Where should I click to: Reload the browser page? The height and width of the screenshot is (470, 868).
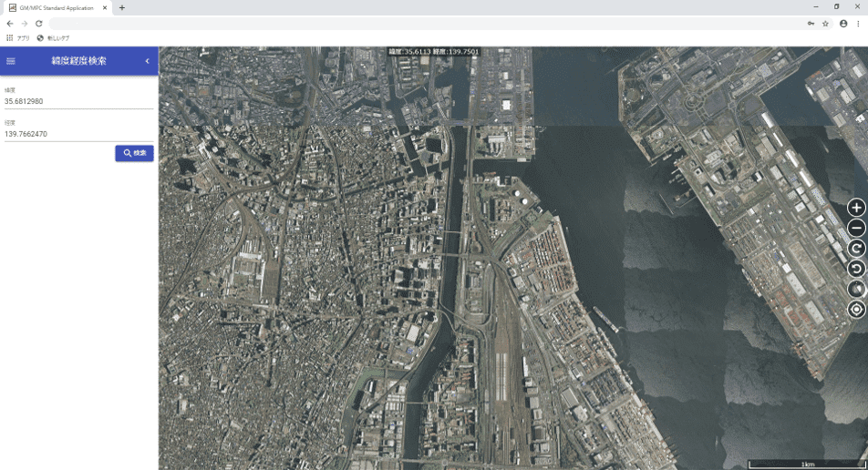point(39,23)
